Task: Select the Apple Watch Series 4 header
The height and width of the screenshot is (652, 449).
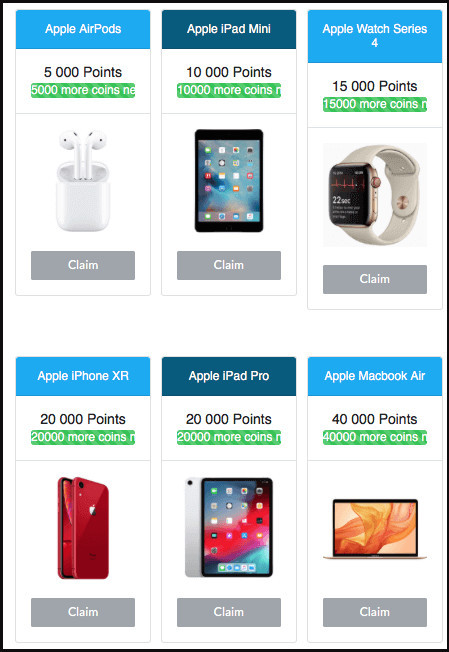Action: (x=375, y=36)
